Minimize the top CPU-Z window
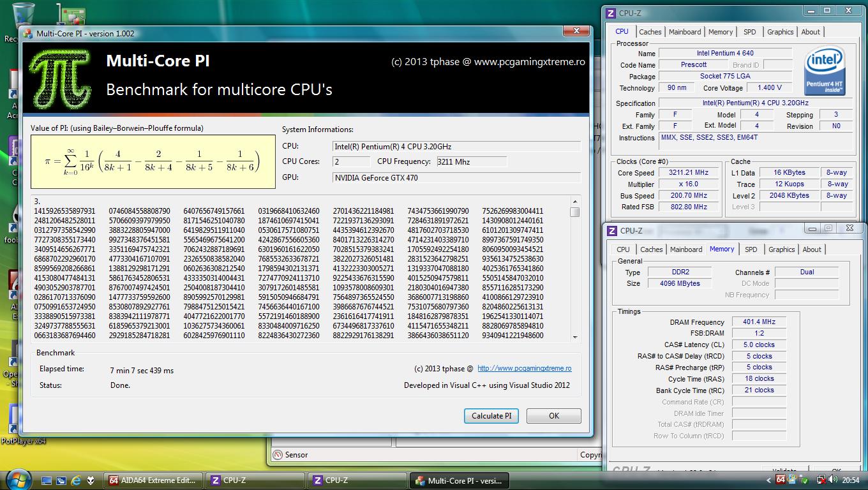The width and height of the screenshot is (868, 490). (x=811, y=11)
